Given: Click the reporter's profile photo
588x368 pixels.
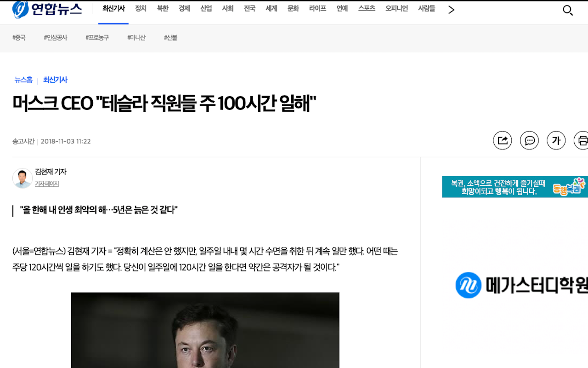Looking at the screenshot, I should click(x=23, y=178).
